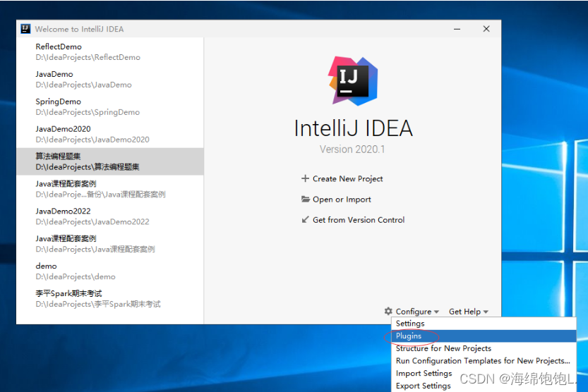Open the 李平Spark期末考试 project
The height and width of the screenshot is (392, 588).
point(110,298)
